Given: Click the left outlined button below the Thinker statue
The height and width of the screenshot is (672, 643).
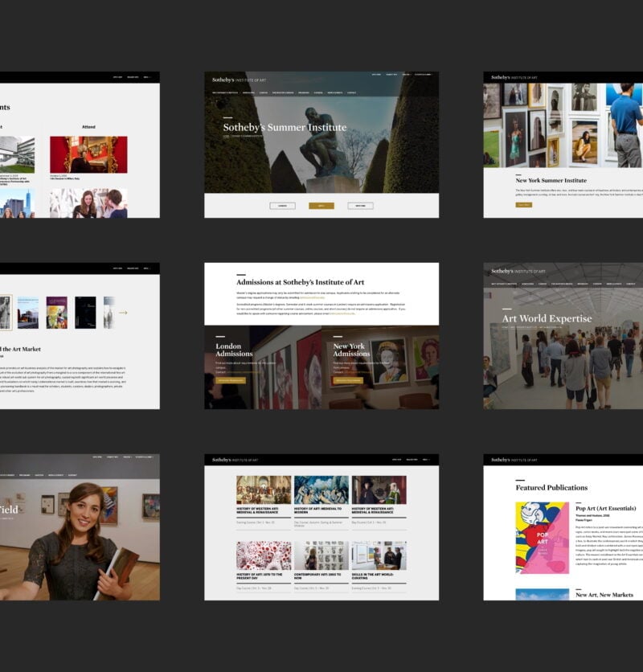Looking at the screenshot, I should point(282,206).
